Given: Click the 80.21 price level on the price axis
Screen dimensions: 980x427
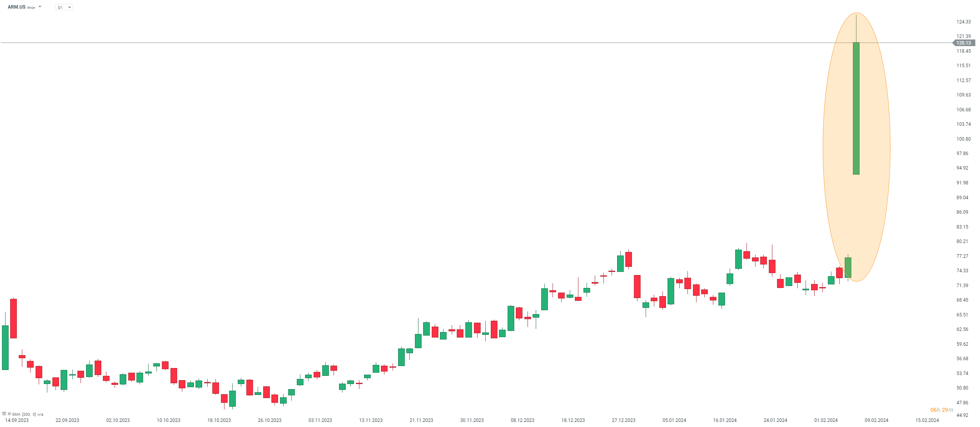Looking at the screenshot, I should (962, 241).
